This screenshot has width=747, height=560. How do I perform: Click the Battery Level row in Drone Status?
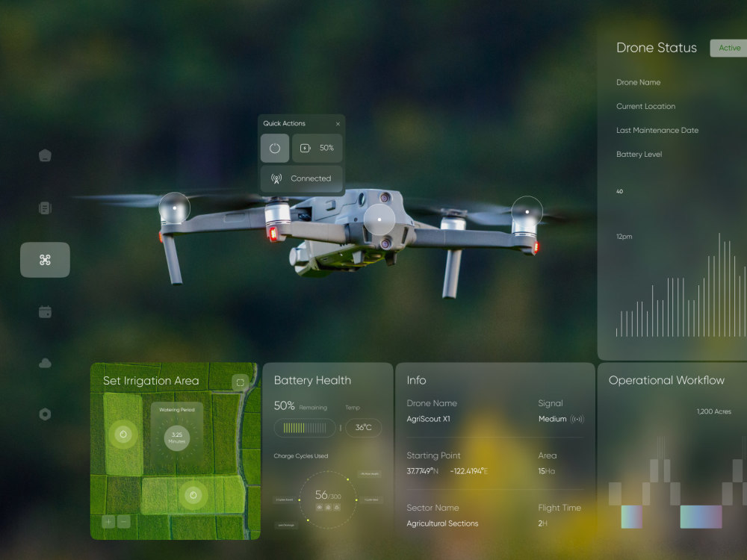click(639, 155)
